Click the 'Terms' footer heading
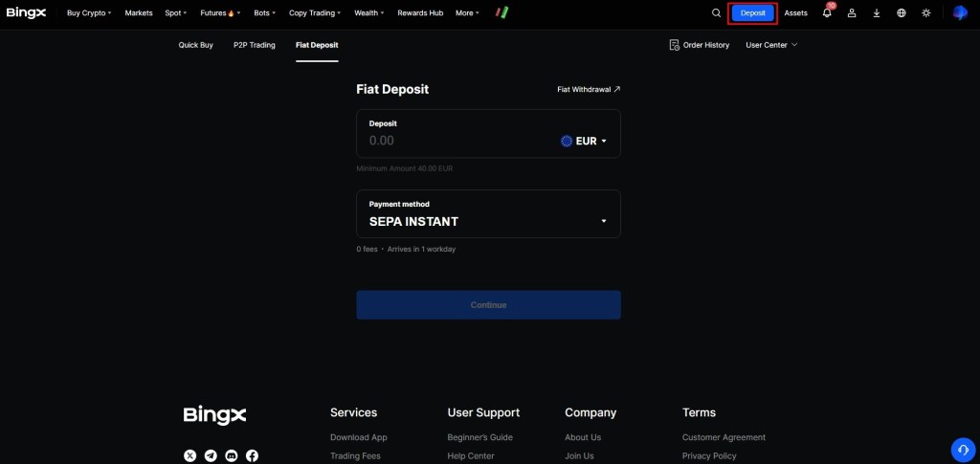This screenshot has width=980, height=464. (x=699, y=412)
